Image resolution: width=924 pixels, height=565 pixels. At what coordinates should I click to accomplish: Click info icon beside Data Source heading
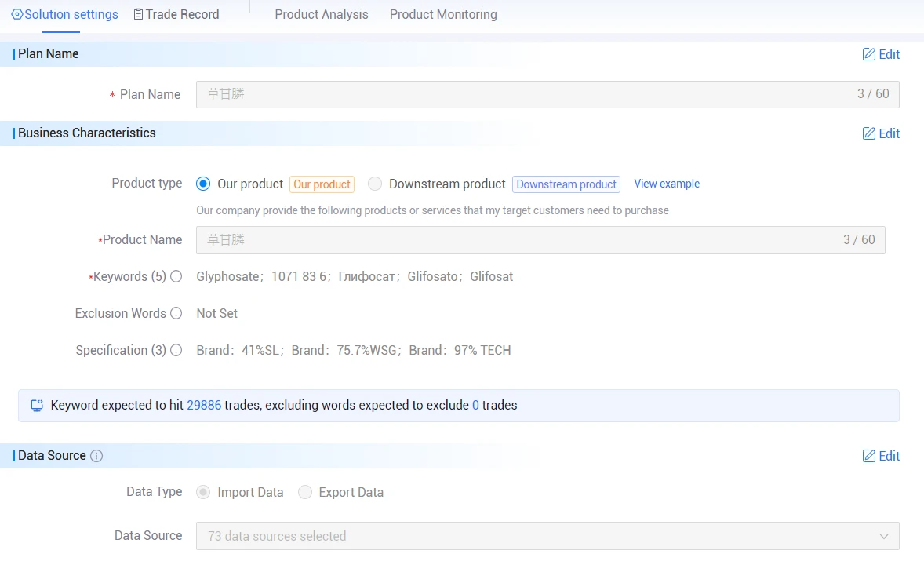pos(96,456)
